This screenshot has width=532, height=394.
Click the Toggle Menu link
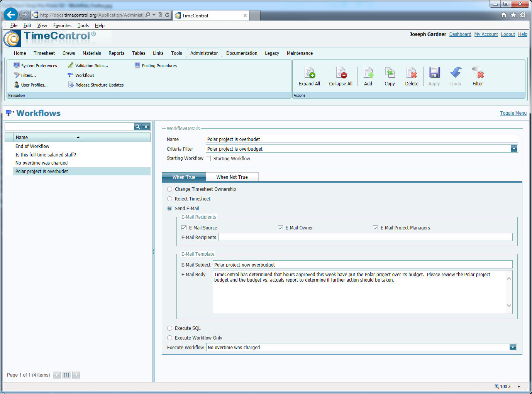(513, 113)
